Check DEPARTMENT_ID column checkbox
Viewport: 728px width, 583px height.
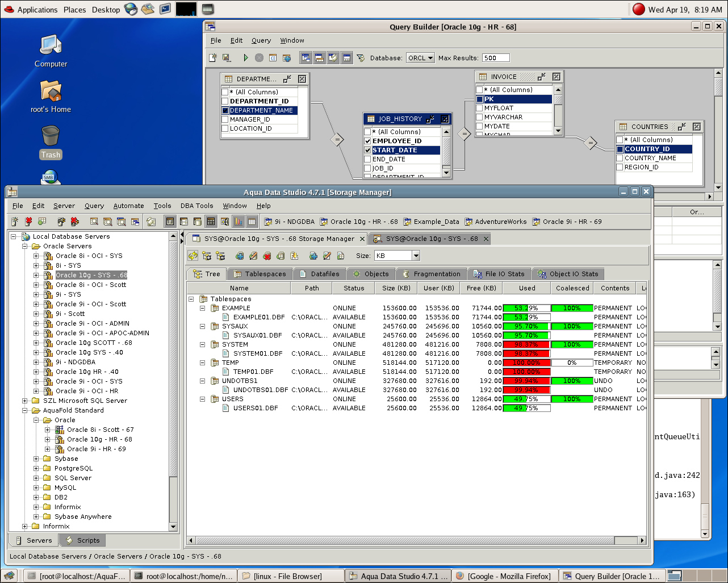(x=225, y=101)
